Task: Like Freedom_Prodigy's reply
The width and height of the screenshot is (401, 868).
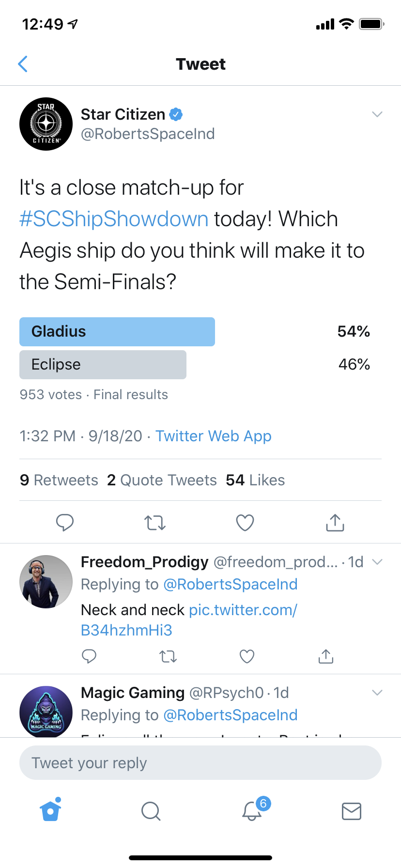Action: 247,656
